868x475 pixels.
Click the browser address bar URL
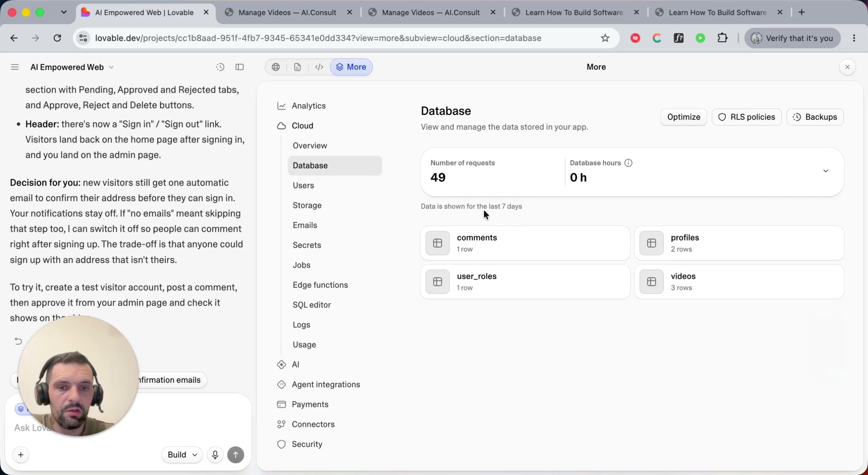[x=318, y=38]
